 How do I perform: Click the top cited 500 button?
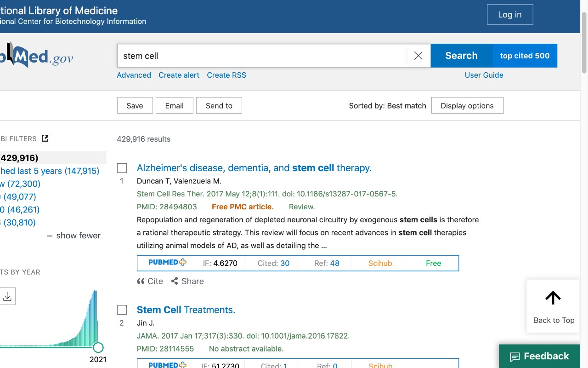525,56
